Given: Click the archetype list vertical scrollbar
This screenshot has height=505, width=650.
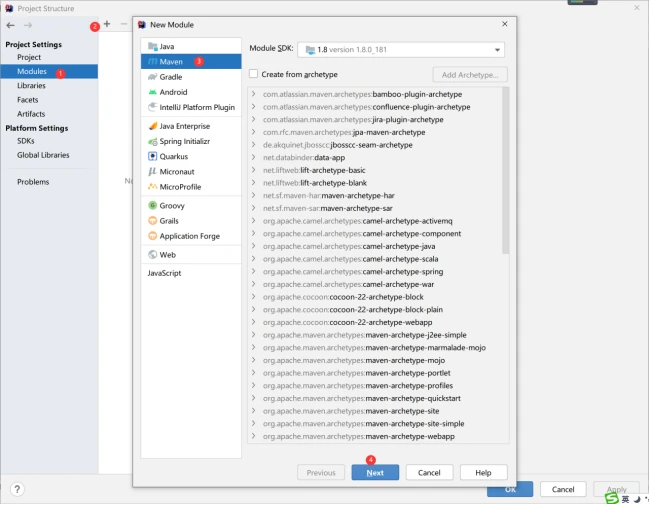Looking at the screenshot, I should coord(505,170).
